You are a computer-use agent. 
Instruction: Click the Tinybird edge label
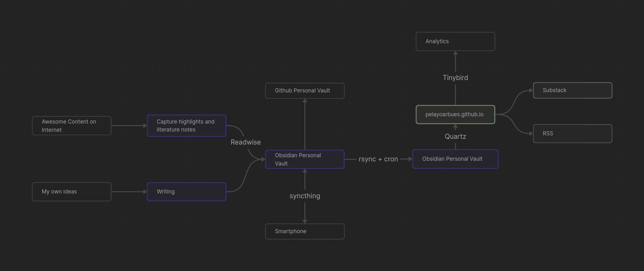point(455,78)
